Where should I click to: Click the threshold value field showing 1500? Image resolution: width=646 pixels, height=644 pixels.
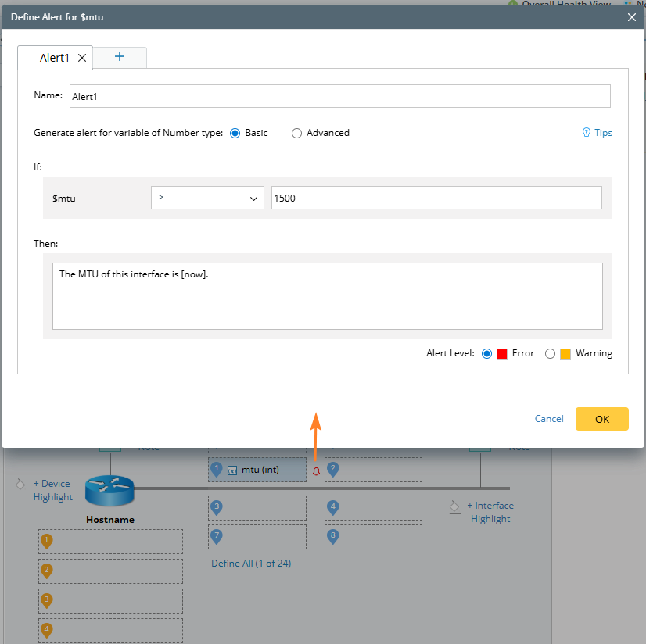click(x=436, y=198)
